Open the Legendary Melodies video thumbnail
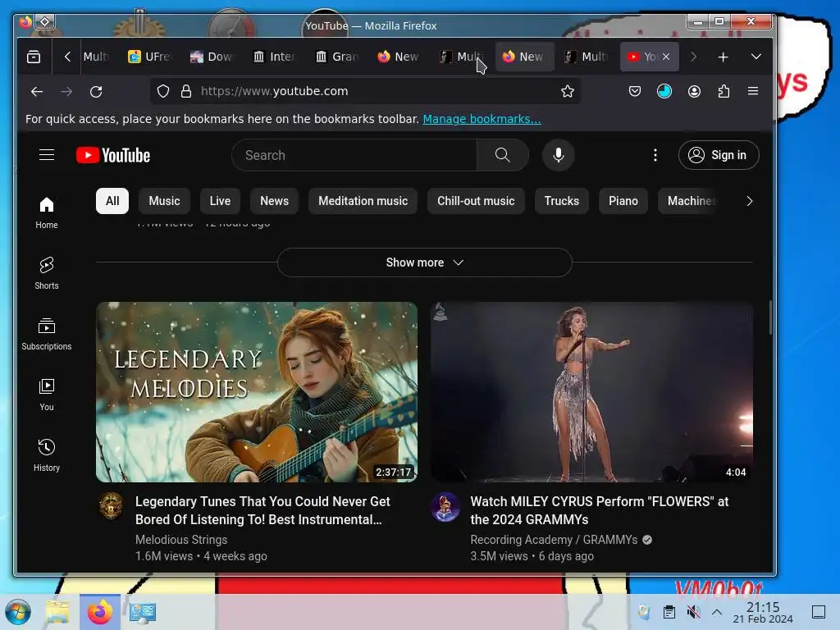Viewport: 840px width, 630px height. tap(257, 392)
